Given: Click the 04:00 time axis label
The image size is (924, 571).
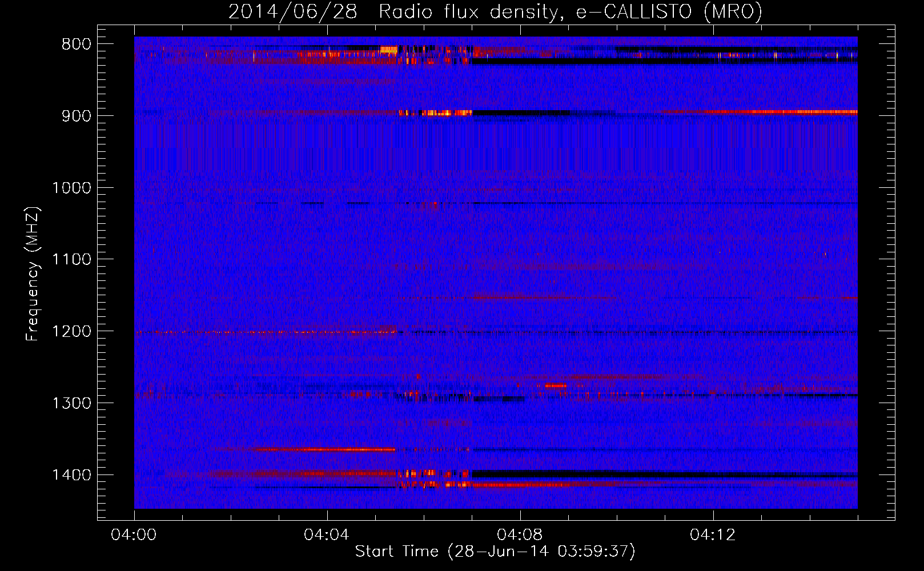Looking at the screenshot, I should 134,535.
